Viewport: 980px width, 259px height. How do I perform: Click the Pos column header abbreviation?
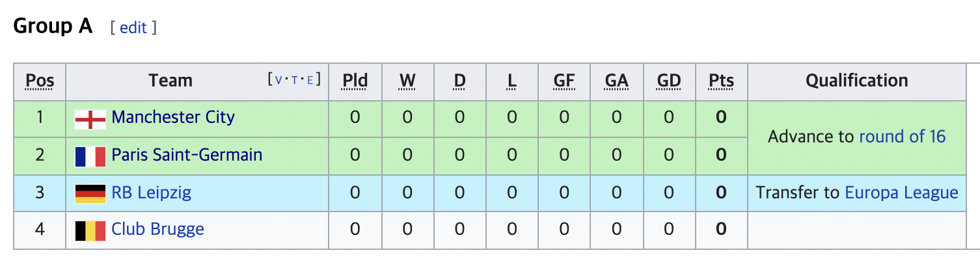pos(40,81)
